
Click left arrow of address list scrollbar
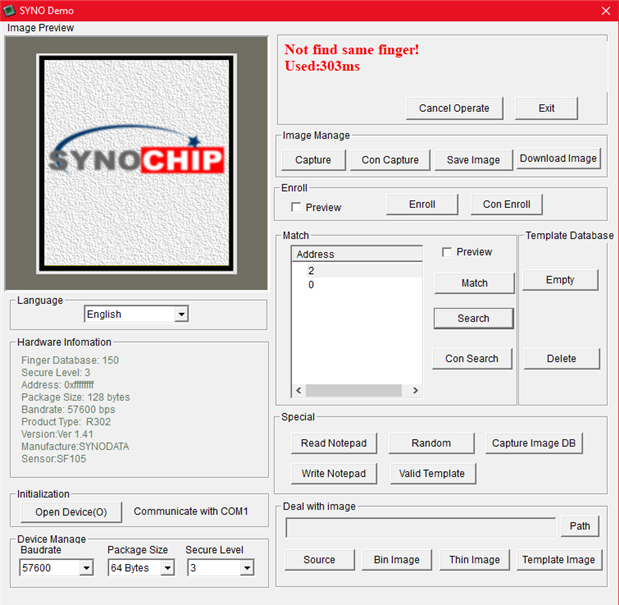coord(299,390)
